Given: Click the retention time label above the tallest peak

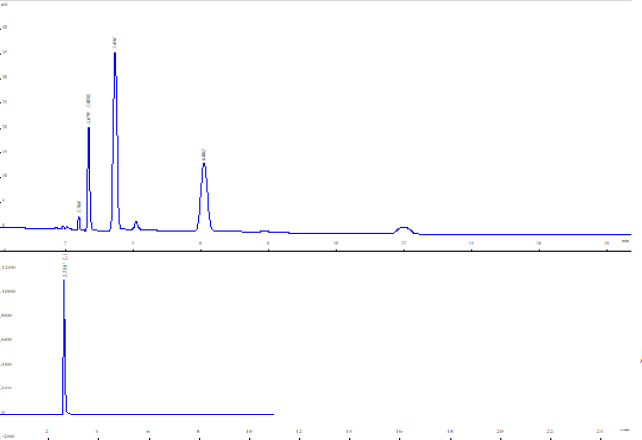Looking at the screenshot, I should (115, 42).
